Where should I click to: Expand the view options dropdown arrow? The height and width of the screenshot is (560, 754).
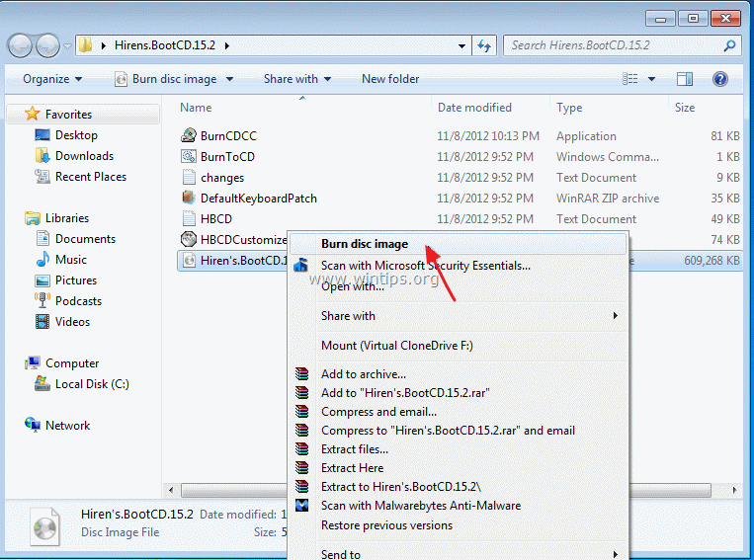(x=651, y=79)
